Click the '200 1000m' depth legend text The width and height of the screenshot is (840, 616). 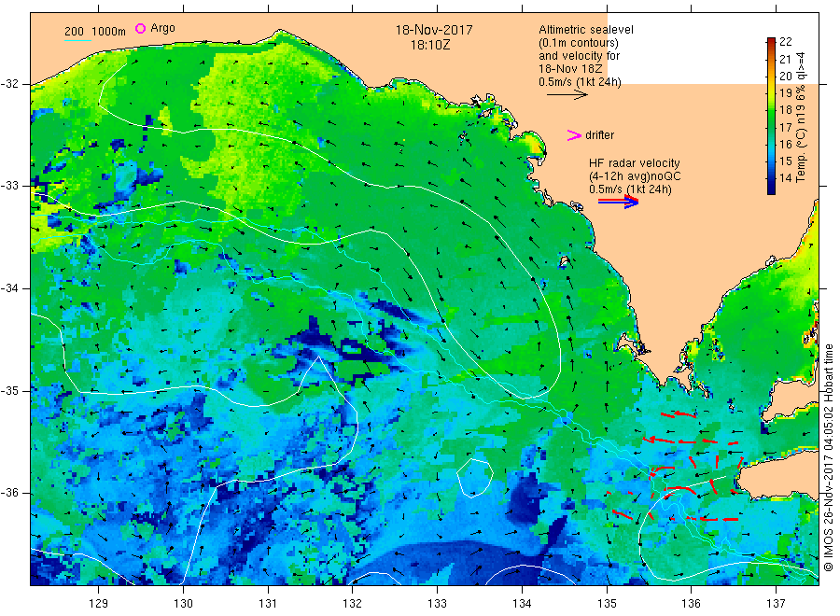click(x=95, y=32)
